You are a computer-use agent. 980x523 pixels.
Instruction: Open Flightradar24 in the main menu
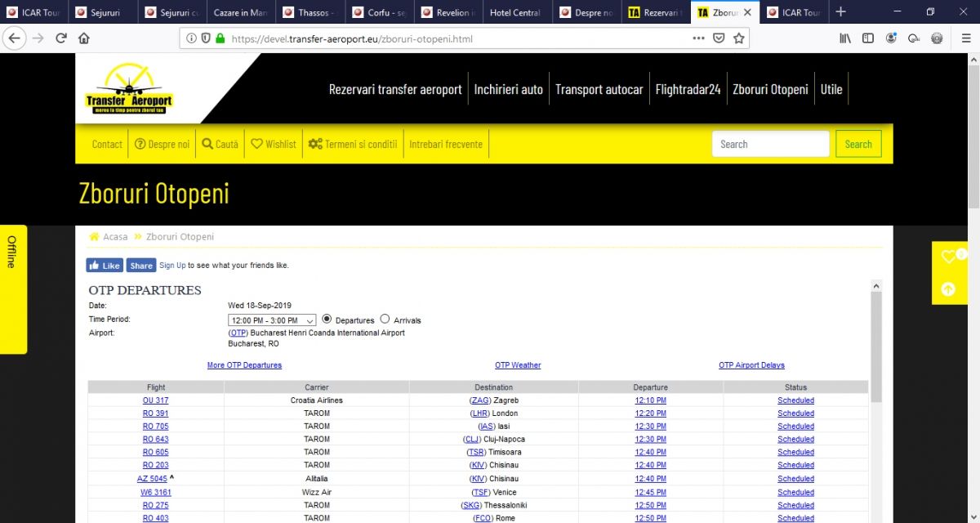688,90
